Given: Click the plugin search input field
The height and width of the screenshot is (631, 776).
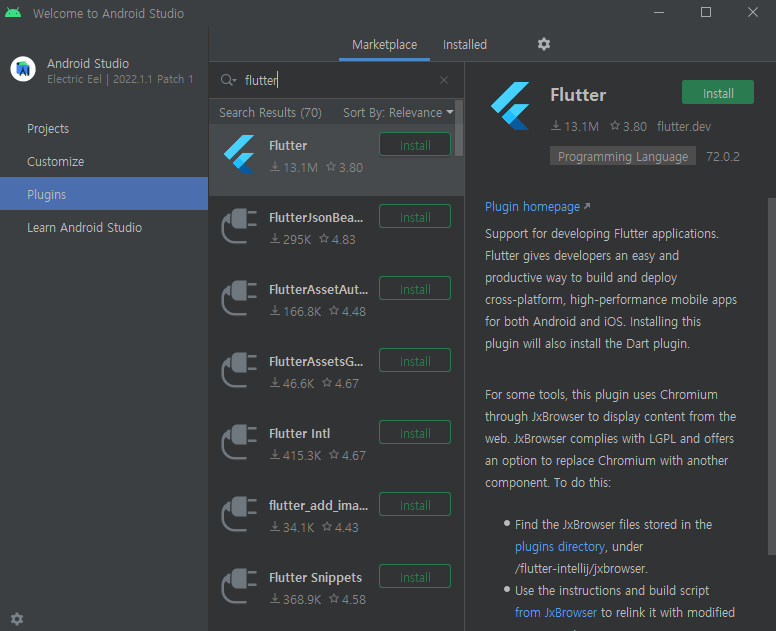Looking at the screenshot, I should tap(339, 80).
